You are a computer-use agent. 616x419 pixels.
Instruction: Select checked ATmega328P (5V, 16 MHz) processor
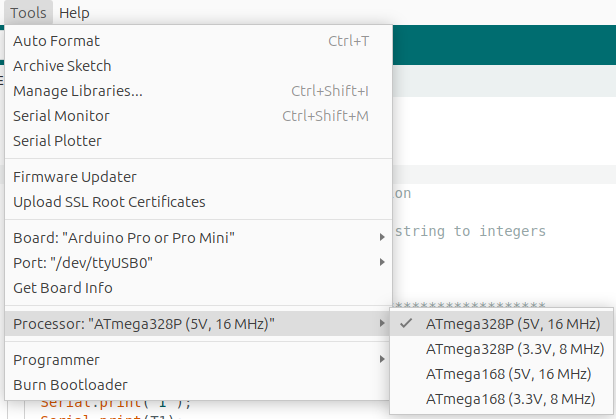tap(502, 324)
